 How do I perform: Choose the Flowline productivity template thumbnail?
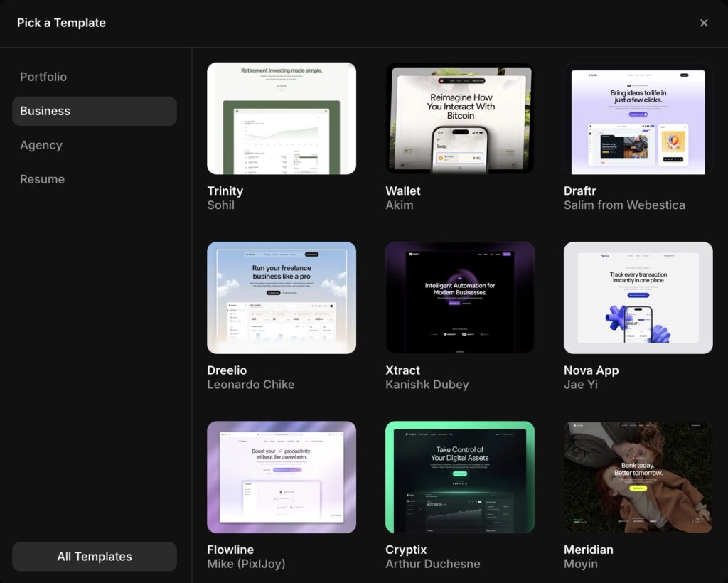point(282,477)
